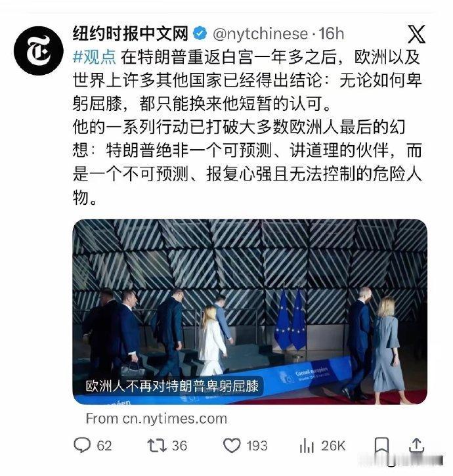Click the like count 193
This screenshot has width=453, height=476.
pyautogui.click(x=257, y=446)
